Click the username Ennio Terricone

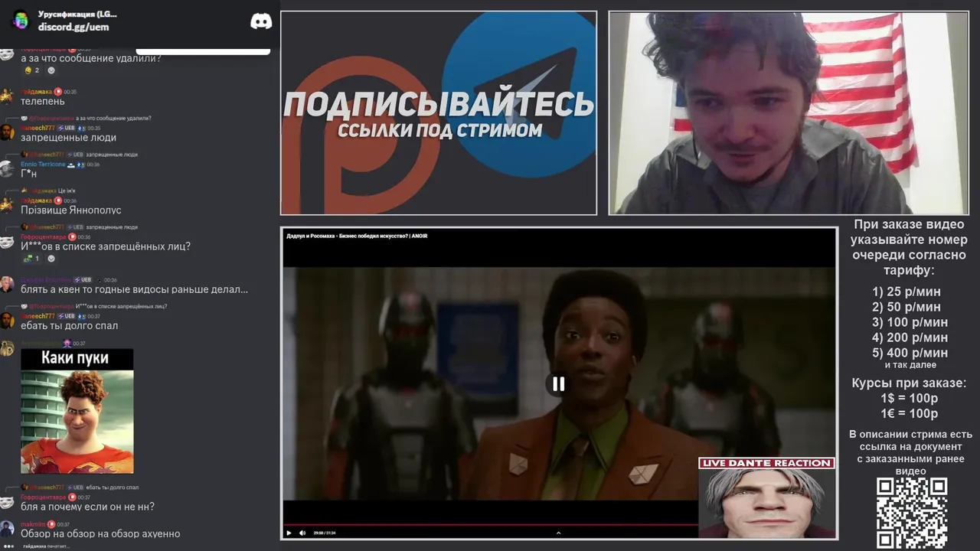point(43,165)
